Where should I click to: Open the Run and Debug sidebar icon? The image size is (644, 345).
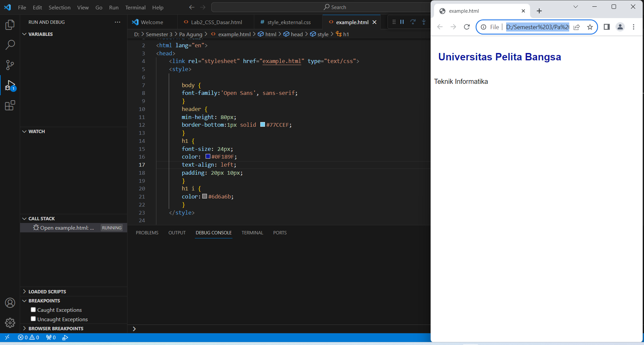[x=10, y=85]
